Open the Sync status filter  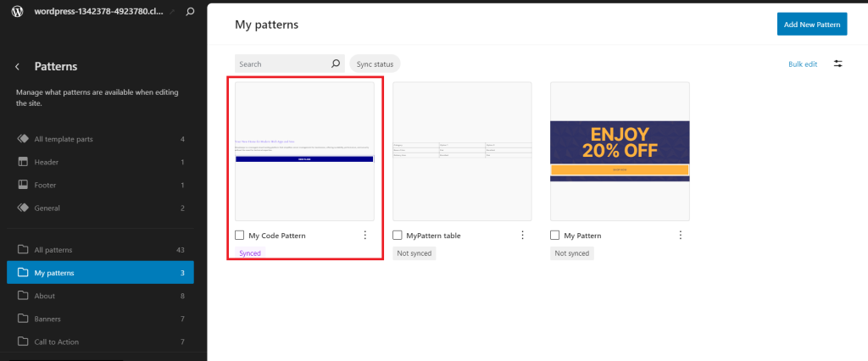point(375,64)
